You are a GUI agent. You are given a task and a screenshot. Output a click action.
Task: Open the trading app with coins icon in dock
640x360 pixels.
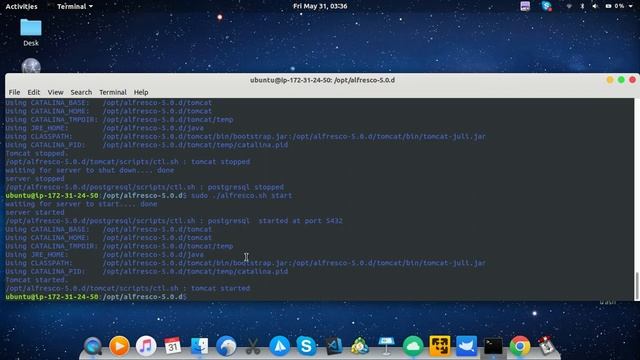pyautogui.click(x=360, y=346)
